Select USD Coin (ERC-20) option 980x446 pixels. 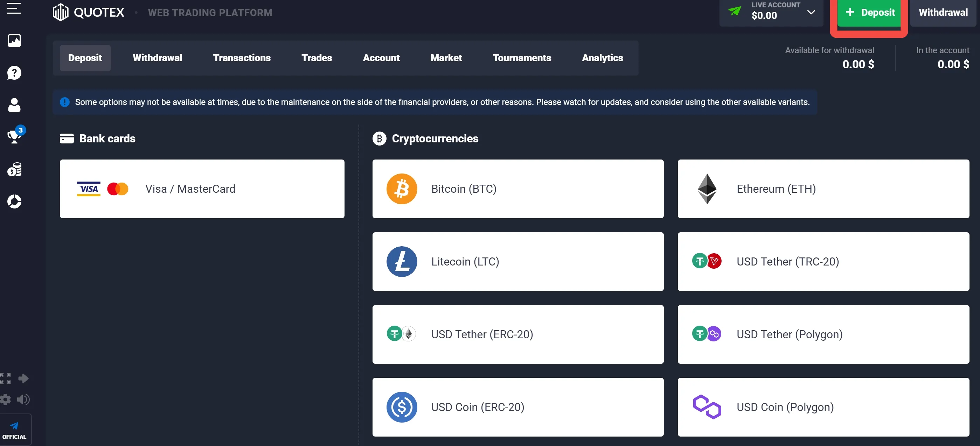518,407
